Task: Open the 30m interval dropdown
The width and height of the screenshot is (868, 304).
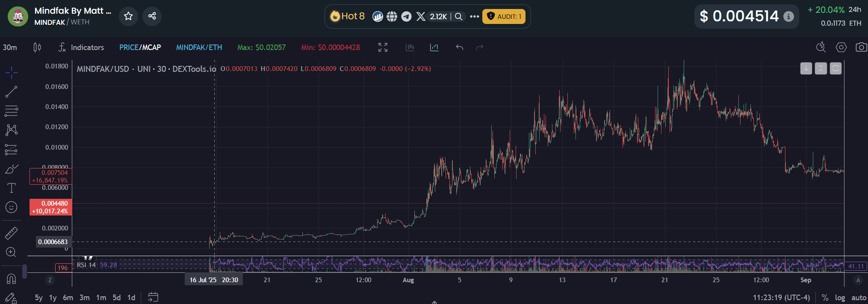Action: click(x=10, y=47)
